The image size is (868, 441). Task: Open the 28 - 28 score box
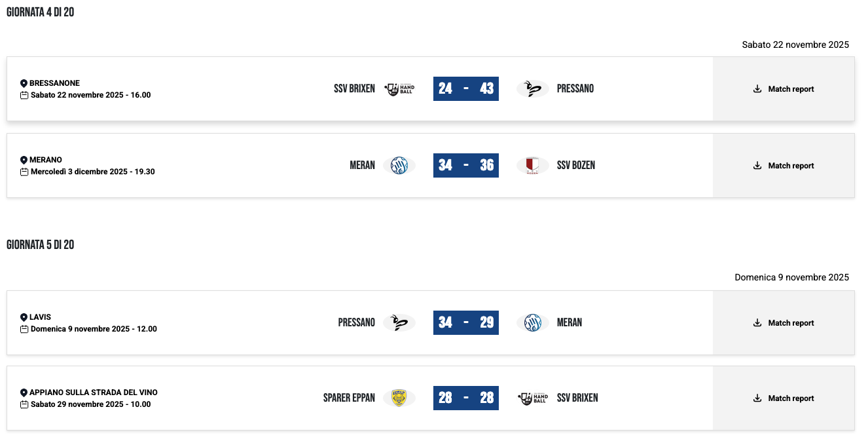(x=466, y=398)
